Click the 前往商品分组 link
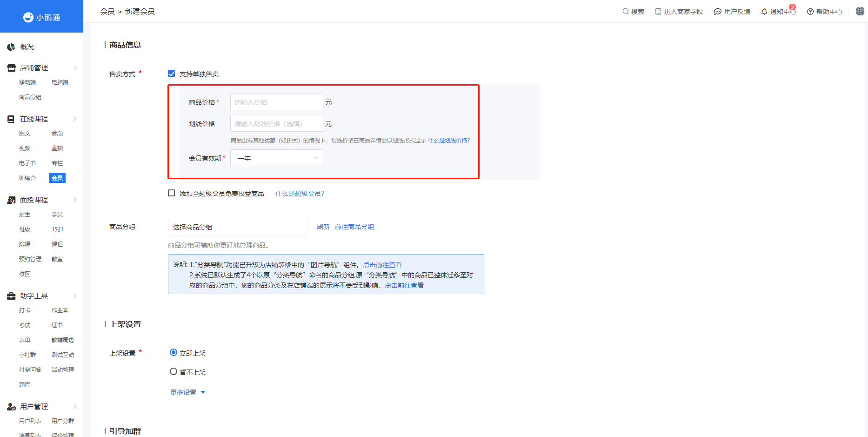Screen dimensions: 868x437 coord(354,227)
